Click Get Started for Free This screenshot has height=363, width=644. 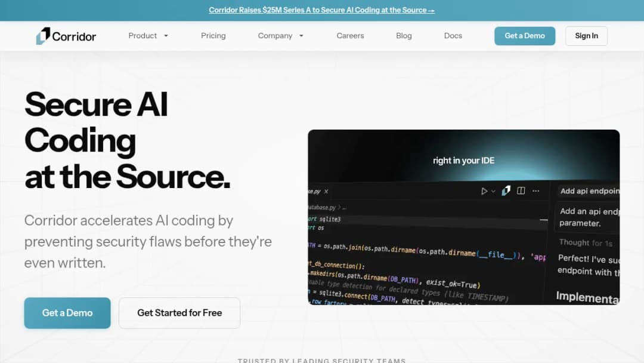pos(179,313)
